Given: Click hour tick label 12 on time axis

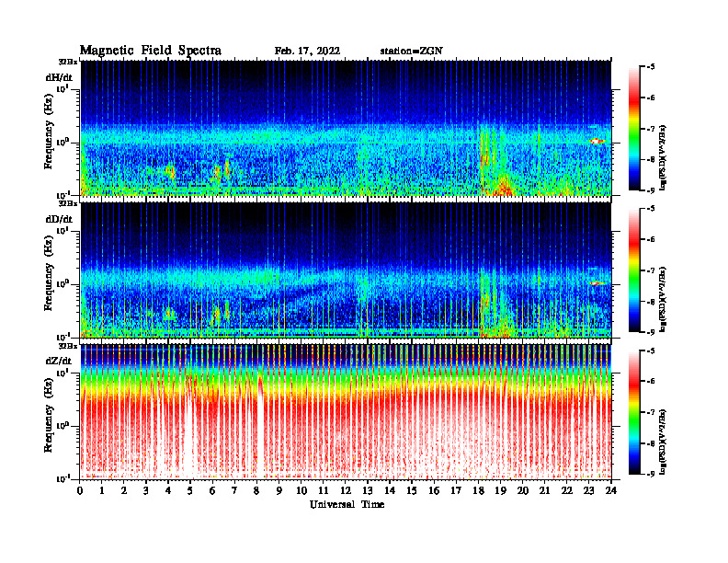Looking at the screenshot, I should point(346,491).
